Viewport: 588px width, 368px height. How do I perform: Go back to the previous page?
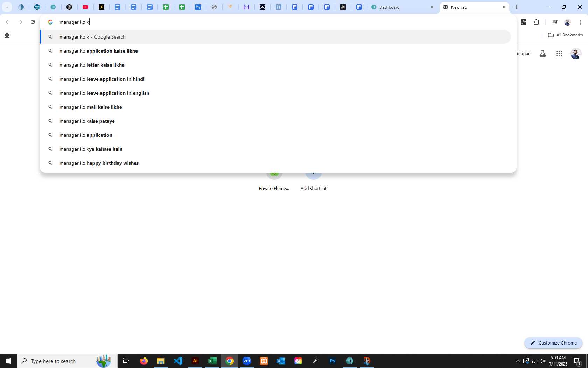tap(8, 22)
